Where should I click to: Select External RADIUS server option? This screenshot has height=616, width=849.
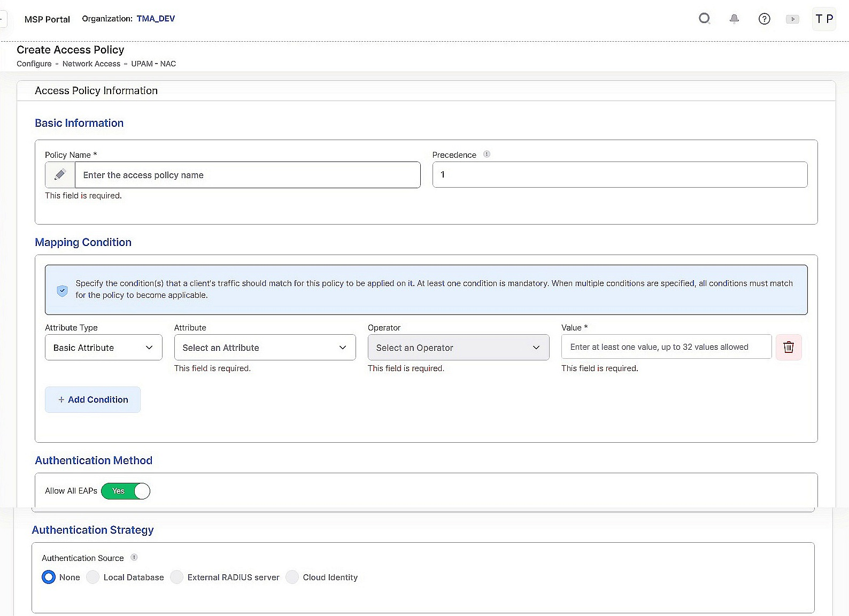[x=177, y=577]
